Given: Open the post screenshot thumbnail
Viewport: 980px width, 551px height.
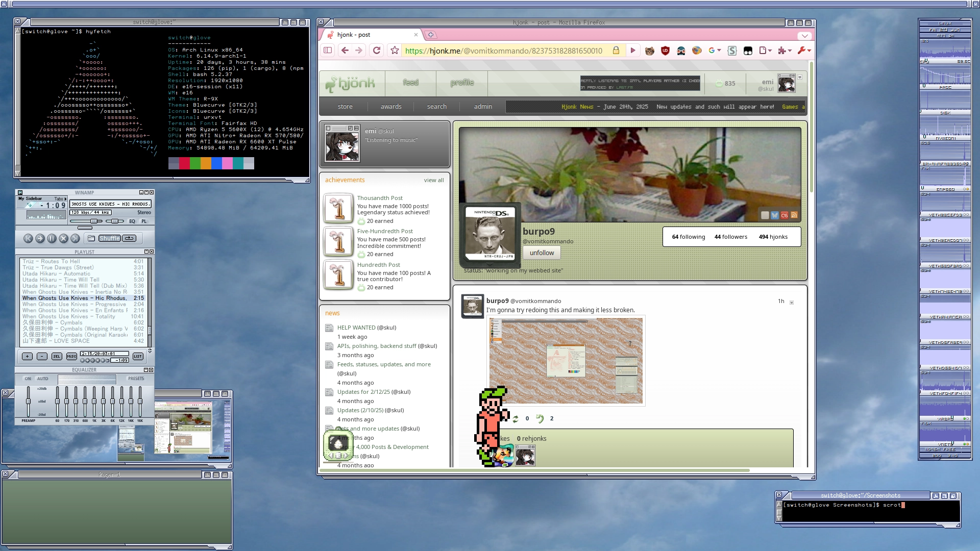Looking at the screenshot, I should coord(566,361).
